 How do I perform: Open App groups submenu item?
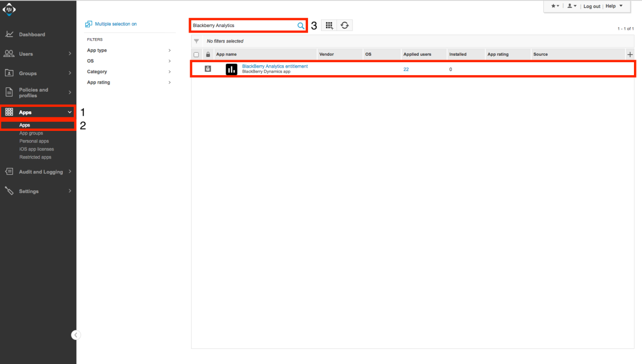pos(31,133)
